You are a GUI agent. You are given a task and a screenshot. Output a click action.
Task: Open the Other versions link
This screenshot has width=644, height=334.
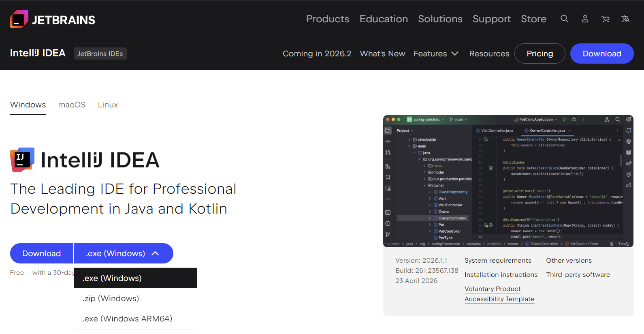[569, 261]
